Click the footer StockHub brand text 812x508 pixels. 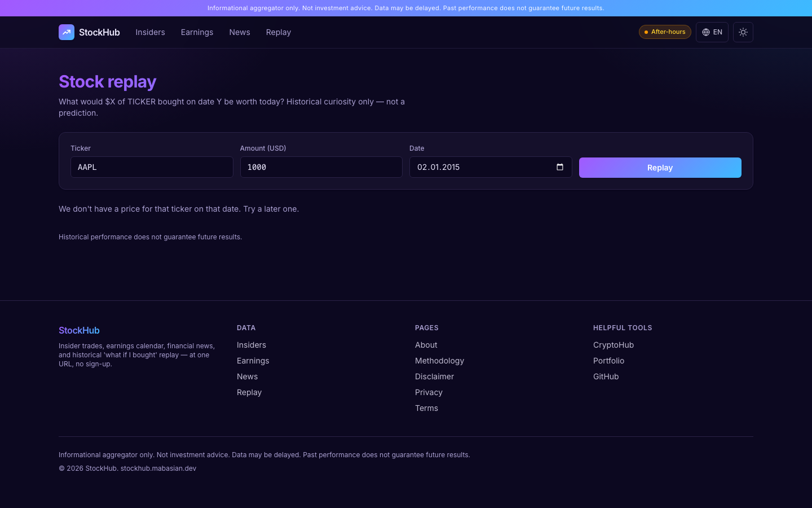[x=79, y=330]
